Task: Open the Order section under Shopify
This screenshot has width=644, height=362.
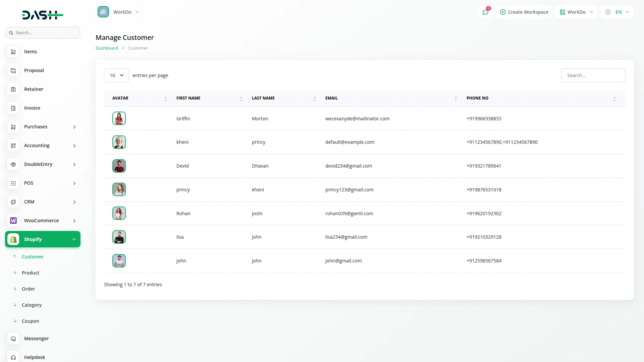Action: [x=28, y=289]
